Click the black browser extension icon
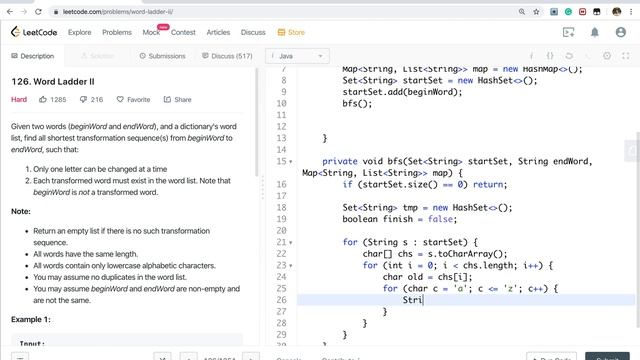This screenshot has height=360, width=640. click(597, 12)
